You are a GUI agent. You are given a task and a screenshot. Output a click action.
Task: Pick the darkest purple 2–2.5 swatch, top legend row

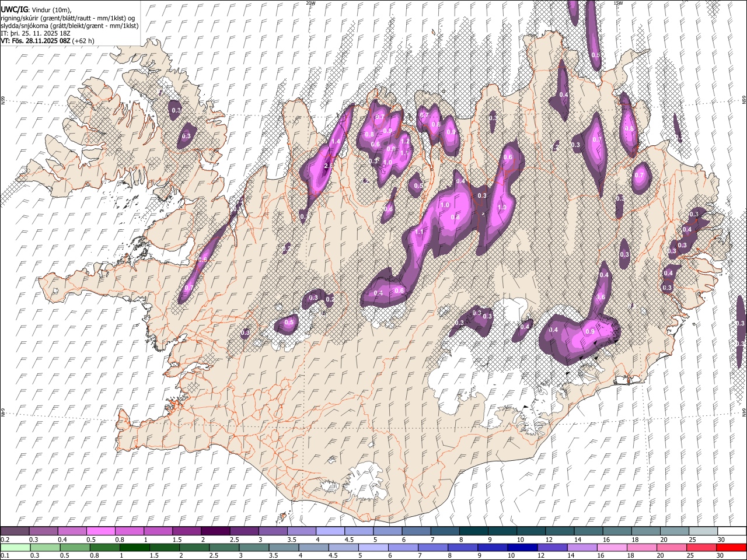point(215,531)
